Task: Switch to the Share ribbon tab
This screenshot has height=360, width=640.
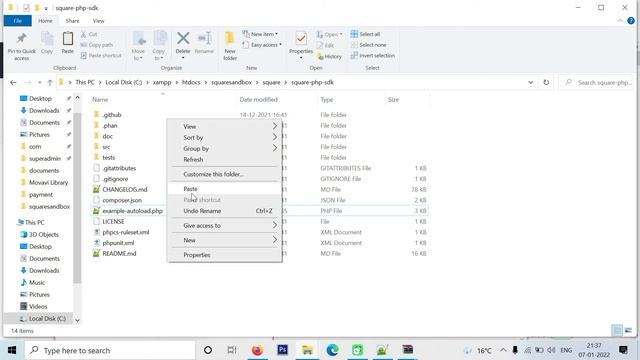Action: pos(72,21)
